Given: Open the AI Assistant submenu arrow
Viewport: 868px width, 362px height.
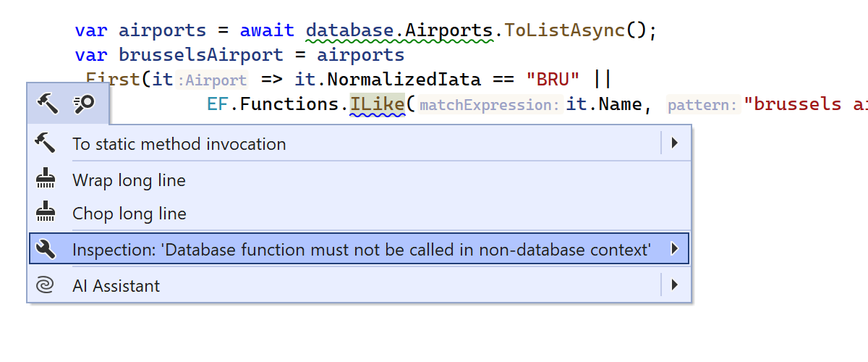Looking at the screenshot, I should [x=674, y=285].
